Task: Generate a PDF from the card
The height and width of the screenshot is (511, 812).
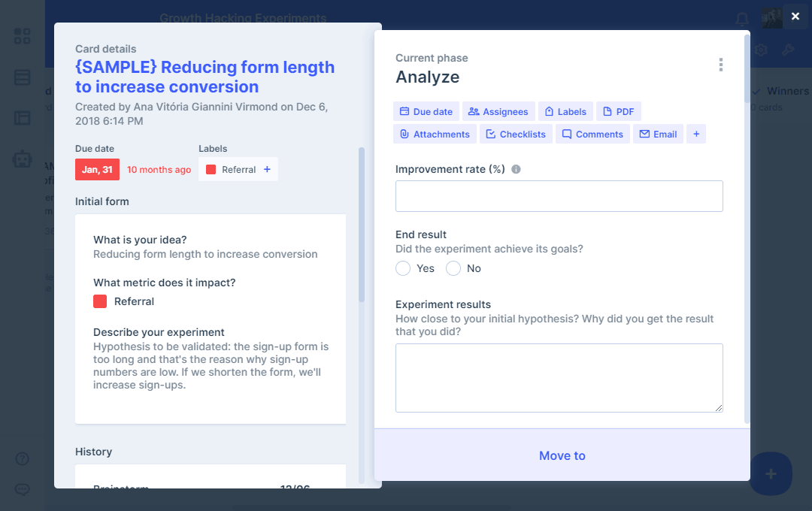Action: (x=618, y=111)
